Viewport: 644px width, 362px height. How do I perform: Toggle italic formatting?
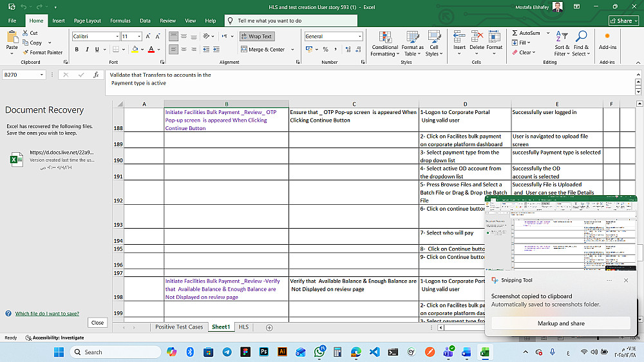(x=88, y=49)
